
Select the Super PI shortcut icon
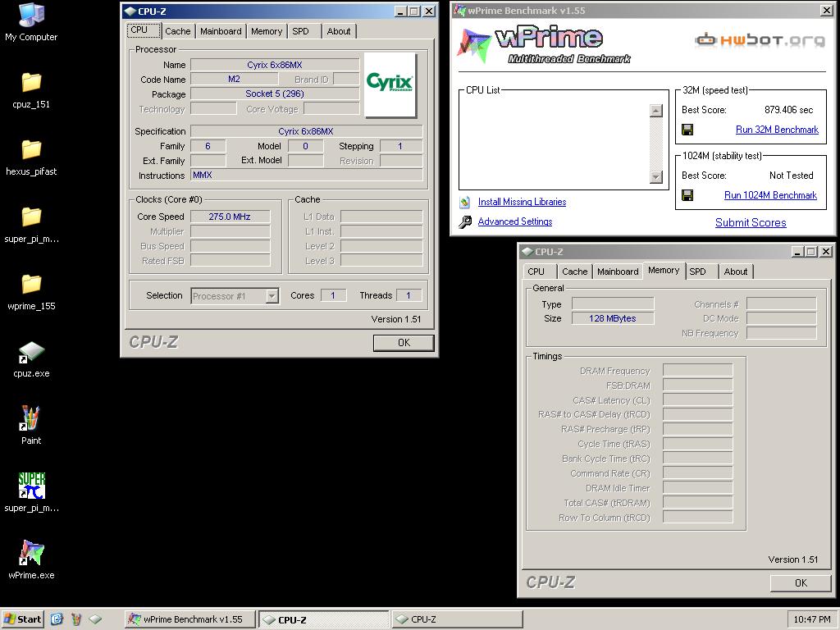point(31,493)
